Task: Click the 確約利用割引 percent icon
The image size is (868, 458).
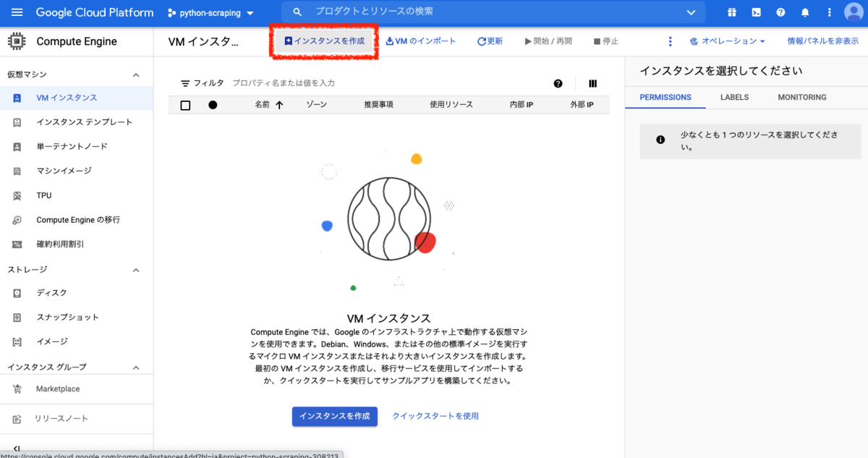Action: click(17, 245)
